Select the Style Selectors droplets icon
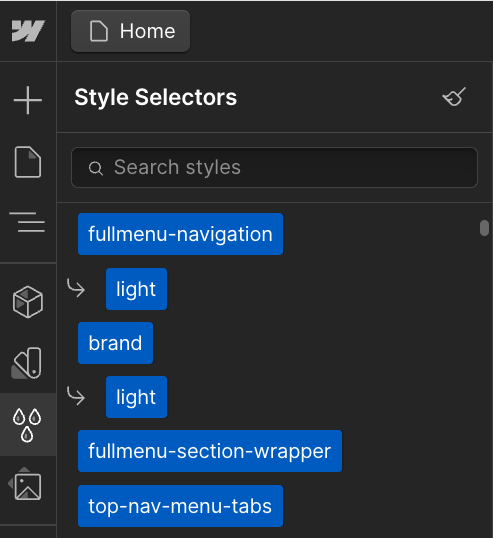 (x=27, y=425)
